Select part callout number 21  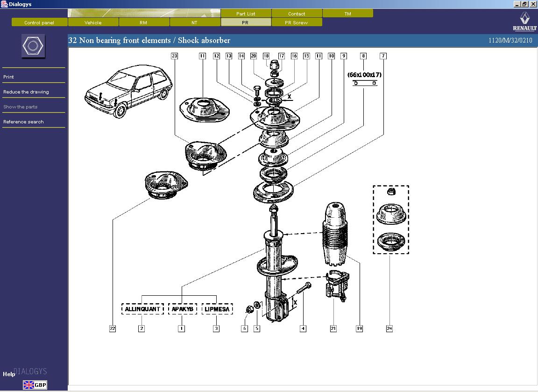(x=333, y=328)
